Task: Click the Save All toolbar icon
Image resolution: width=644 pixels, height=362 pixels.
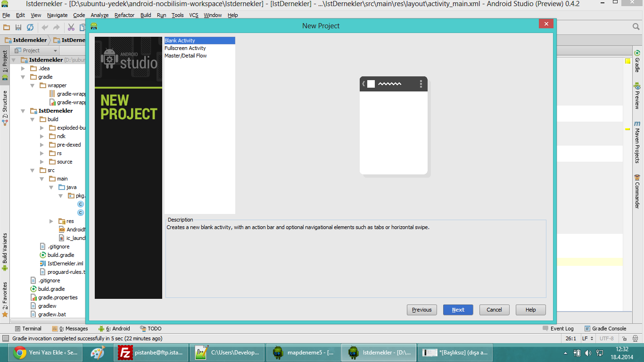Action: (x=18, y=28)
